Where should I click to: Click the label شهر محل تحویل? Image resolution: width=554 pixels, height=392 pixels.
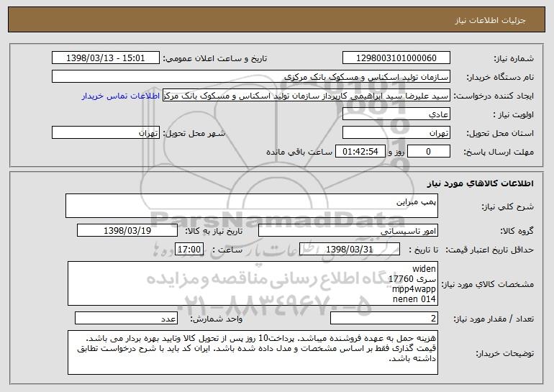coord(194,133)
